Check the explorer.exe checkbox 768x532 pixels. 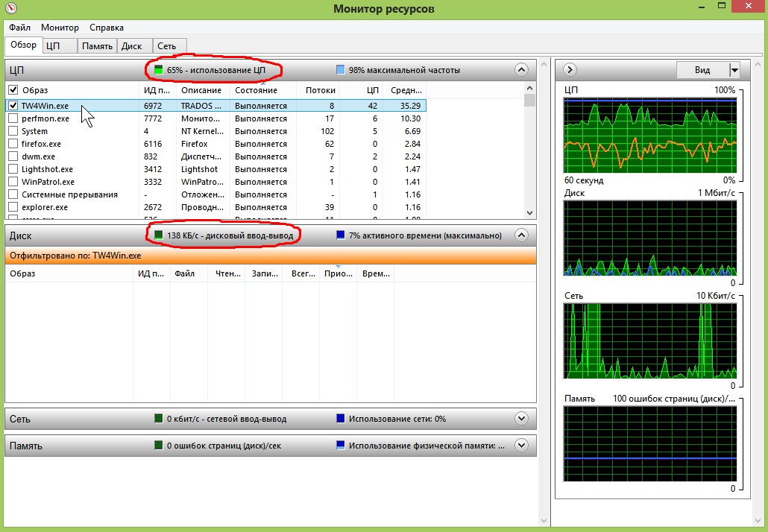pyautogui.click(x=13, y=208)
